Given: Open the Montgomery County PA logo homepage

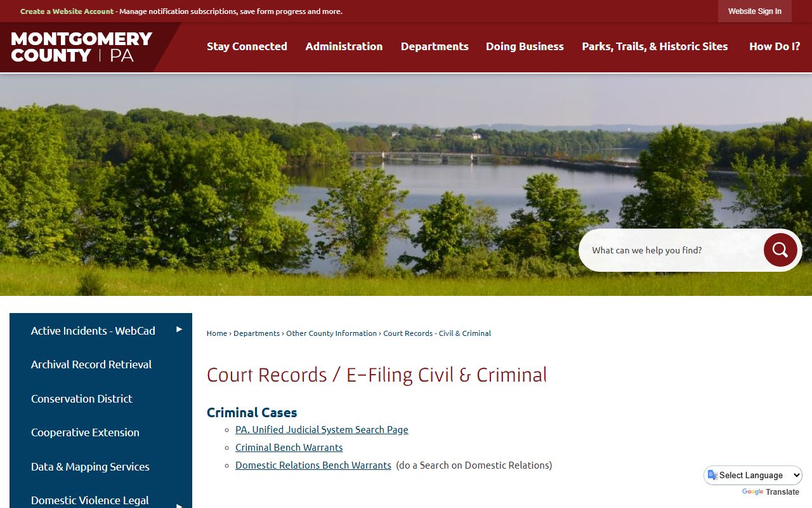Looking at the screenshot, I should click(82, 47).
